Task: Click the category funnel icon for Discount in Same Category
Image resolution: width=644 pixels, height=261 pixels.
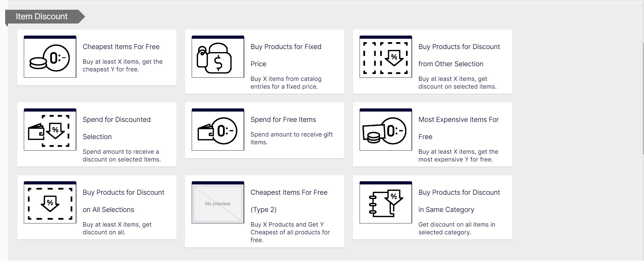Action: tap(385, 202)
